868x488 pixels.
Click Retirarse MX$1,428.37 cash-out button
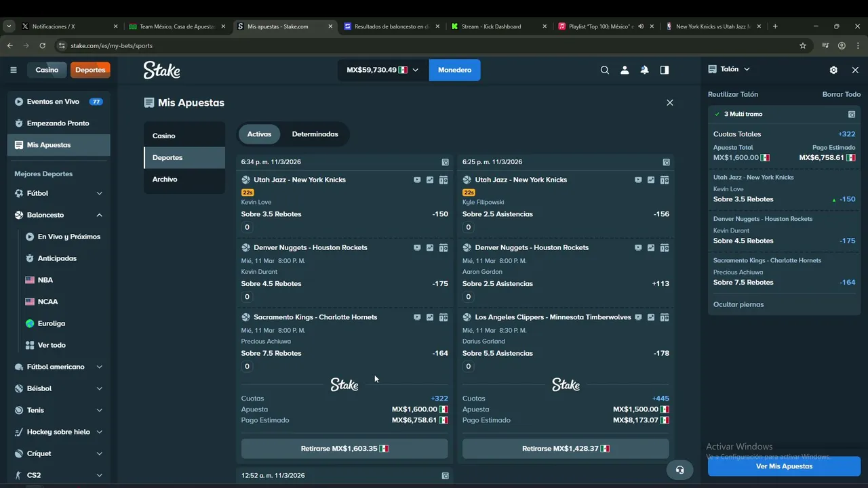tap(566, 449)
